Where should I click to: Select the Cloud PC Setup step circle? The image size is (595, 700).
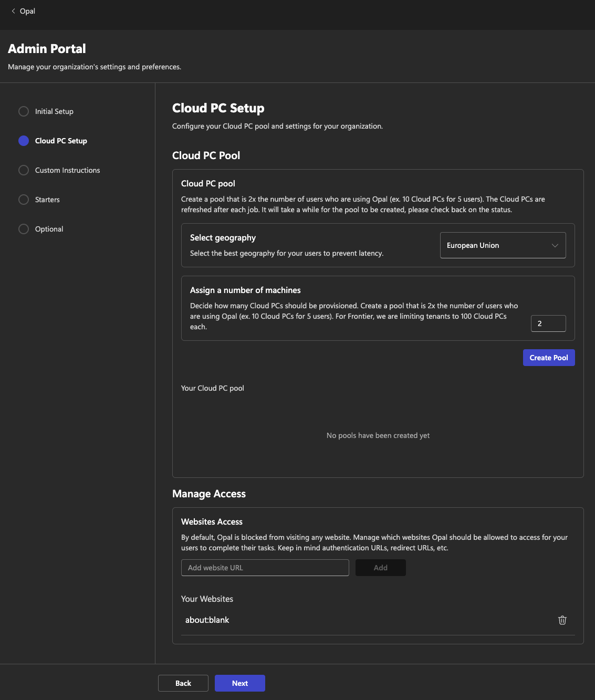click(24, 141)
